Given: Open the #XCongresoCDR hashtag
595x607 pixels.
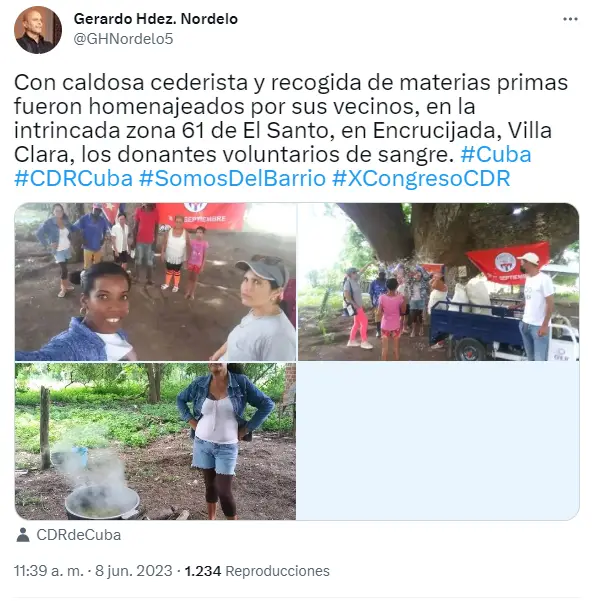Looking at the screenshot, I should click(x=421, y=178).
